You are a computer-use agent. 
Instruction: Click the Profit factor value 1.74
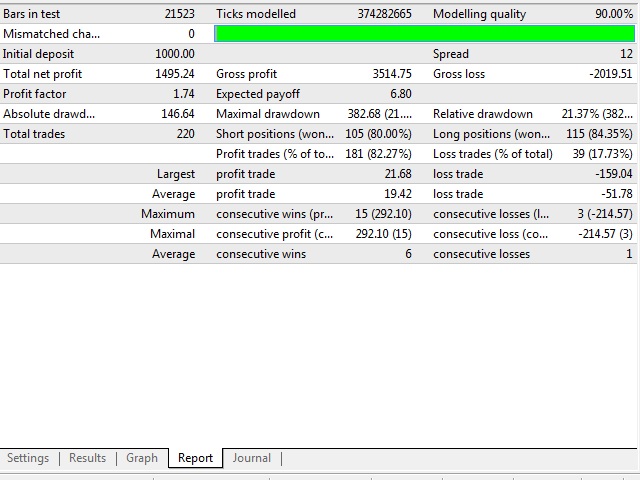183,94
